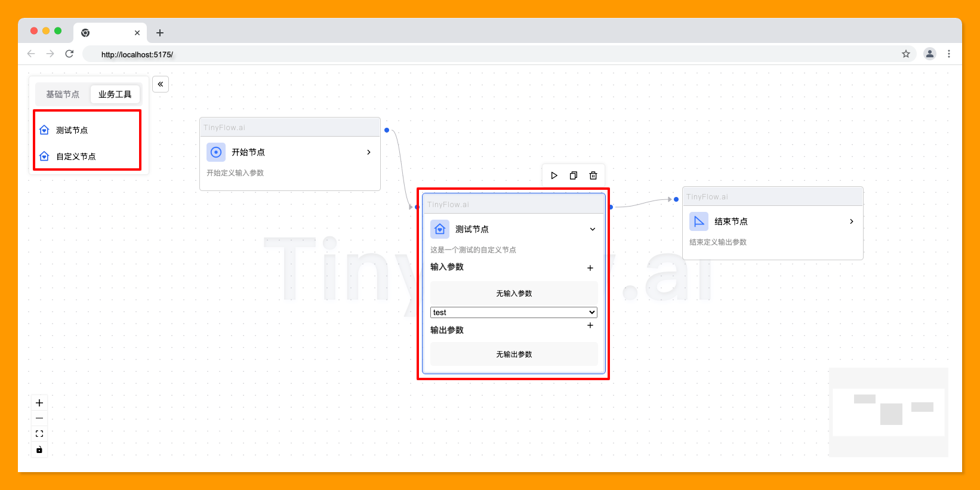Image resolution: width=980 pixels, height=490 pixels.
Task: Click the minimap in the corner
Action: [889, 412]
